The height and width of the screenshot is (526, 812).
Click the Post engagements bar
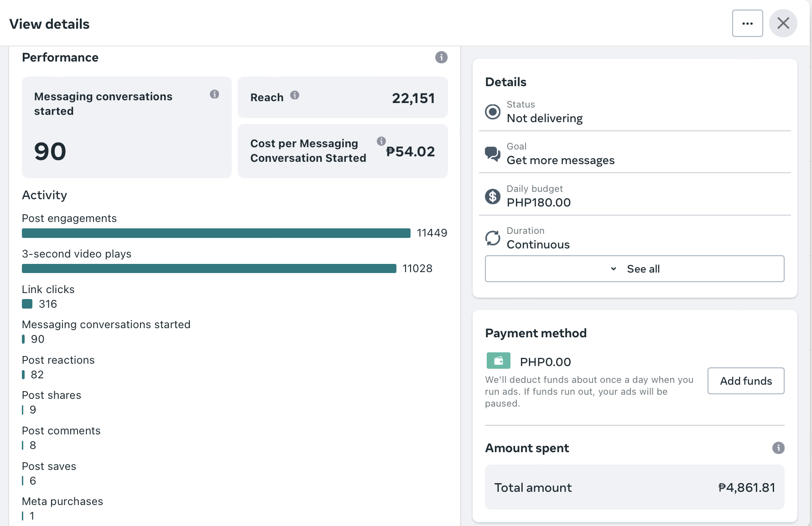pyautogui.click(x=216, y=233)
